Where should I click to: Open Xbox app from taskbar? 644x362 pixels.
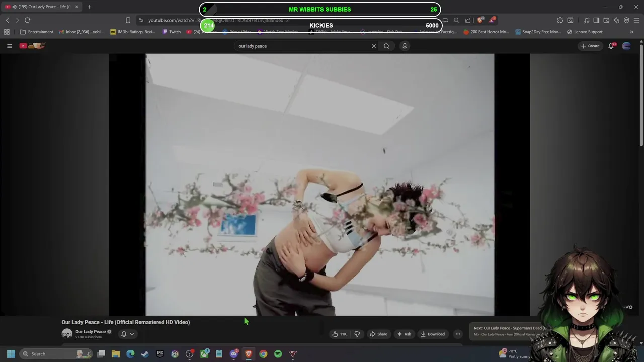pyautogui.click(x=204, y=354)
